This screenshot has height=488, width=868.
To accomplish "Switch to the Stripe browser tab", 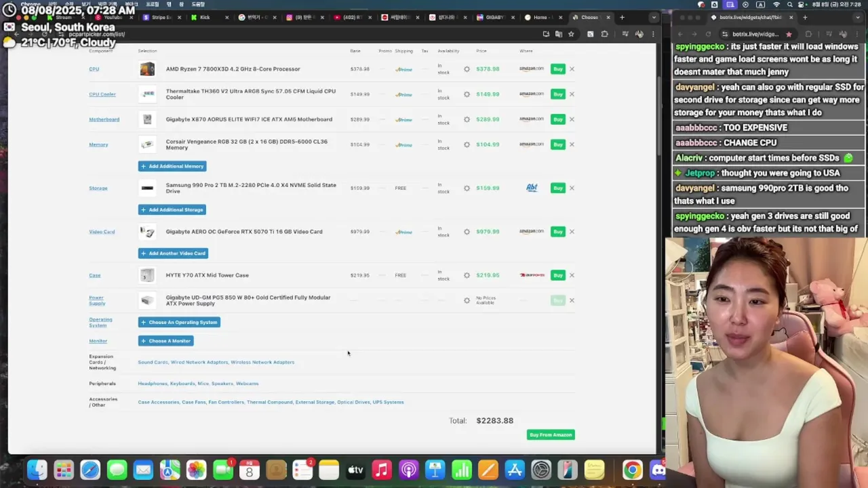I will click(161, 18).
